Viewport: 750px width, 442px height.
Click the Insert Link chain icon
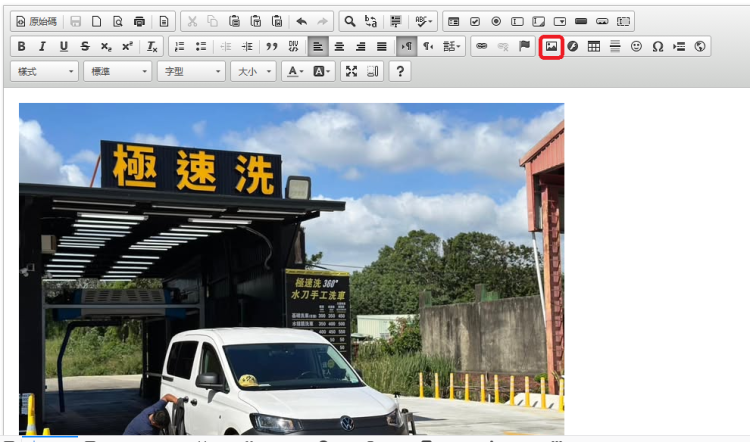(x=481, y=46)
